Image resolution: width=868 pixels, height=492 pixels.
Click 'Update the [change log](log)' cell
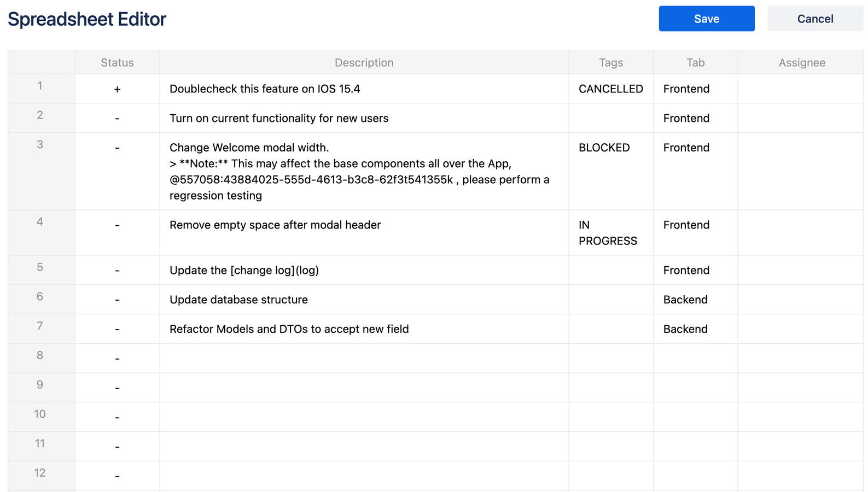pos(364,270)
